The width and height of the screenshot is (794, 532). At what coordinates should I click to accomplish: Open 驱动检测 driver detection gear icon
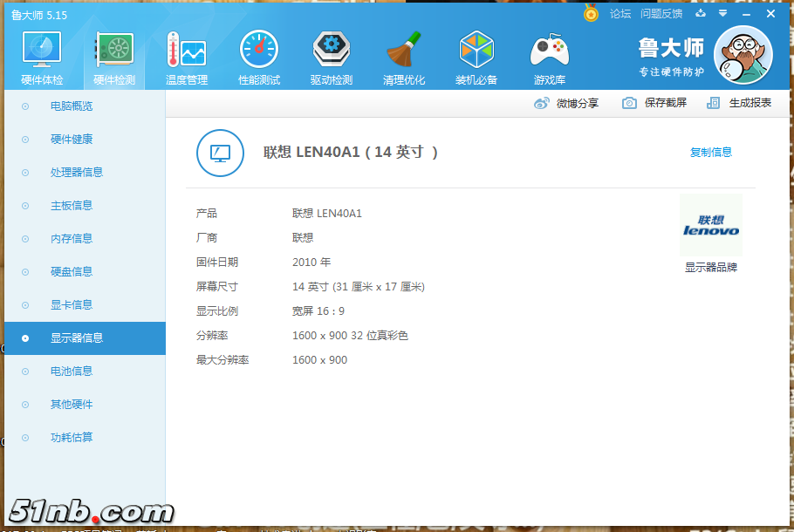(x=332, y=58)
